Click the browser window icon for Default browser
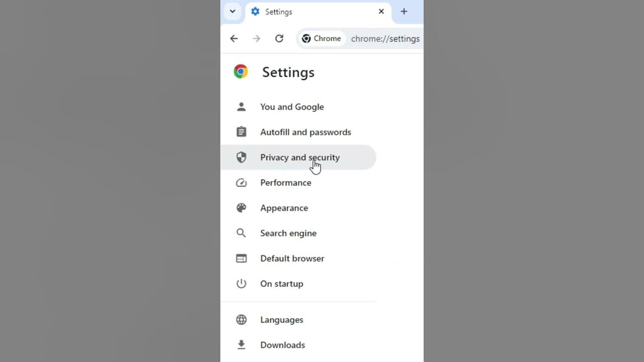This screenshot has width=644, height=362. [242, 258]
